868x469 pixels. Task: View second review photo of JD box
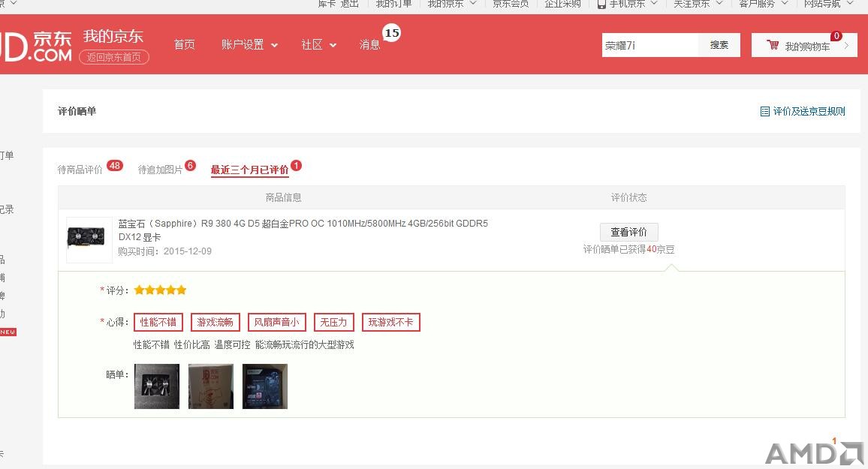point(211,386)
